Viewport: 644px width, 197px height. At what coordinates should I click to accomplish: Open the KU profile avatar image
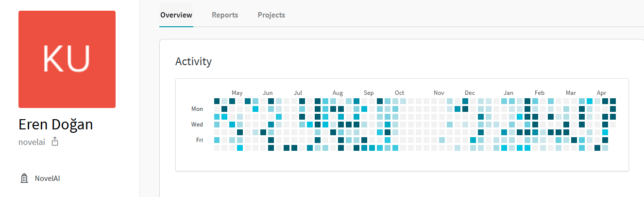click(67, 59)
